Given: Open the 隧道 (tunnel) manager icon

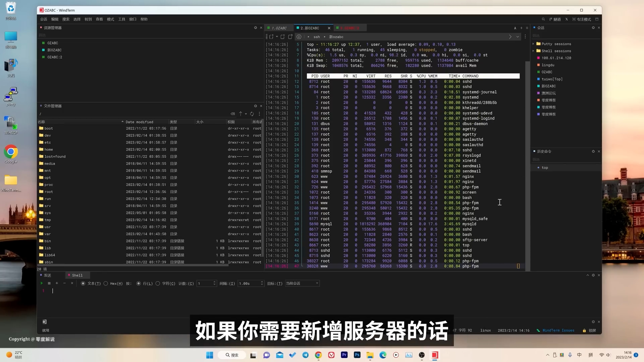Looking at the screenshot, I should click(x=554, y=19).
